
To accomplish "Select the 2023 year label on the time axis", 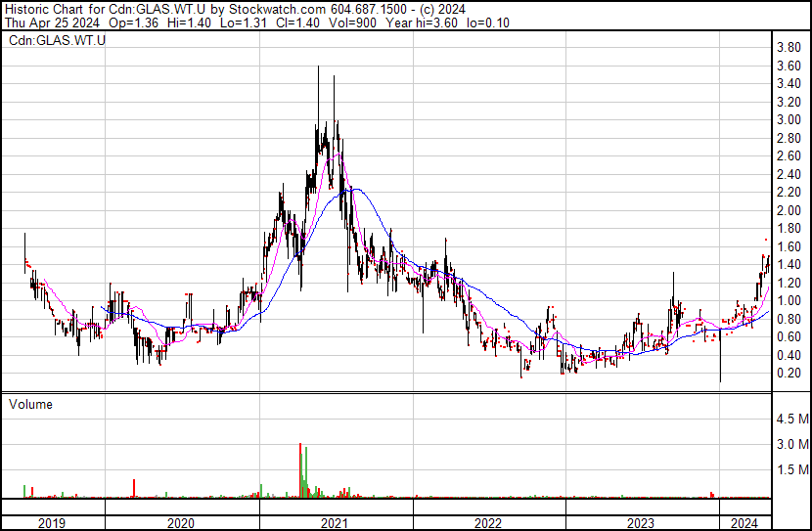I will pos(642,523).
